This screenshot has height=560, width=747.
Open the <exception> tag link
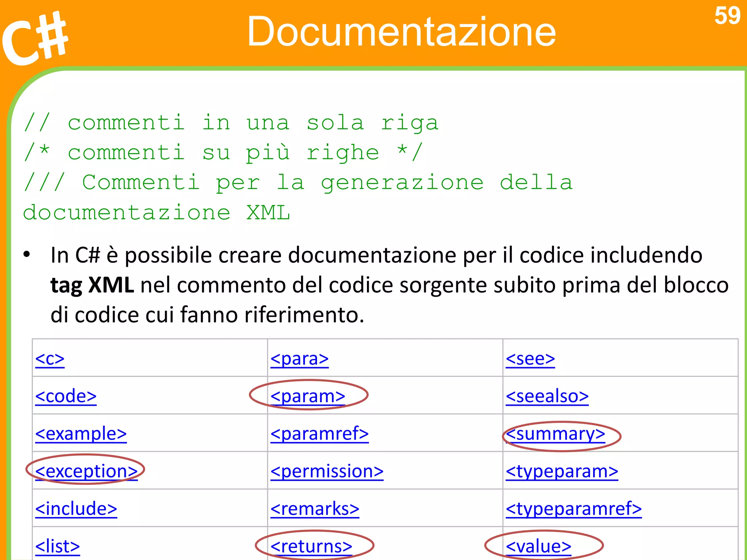tap(86, 471)
